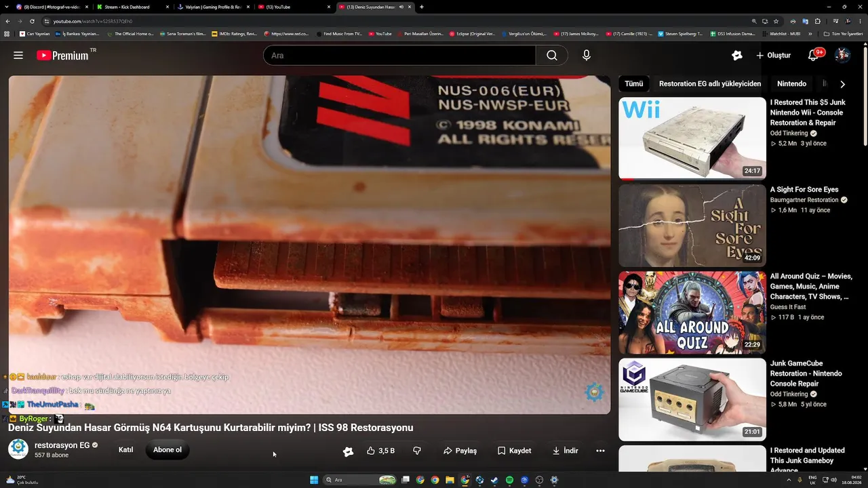Download the video with İndir
The height and width of the screenshot is (488, 868).
click(x=565, y=451)
